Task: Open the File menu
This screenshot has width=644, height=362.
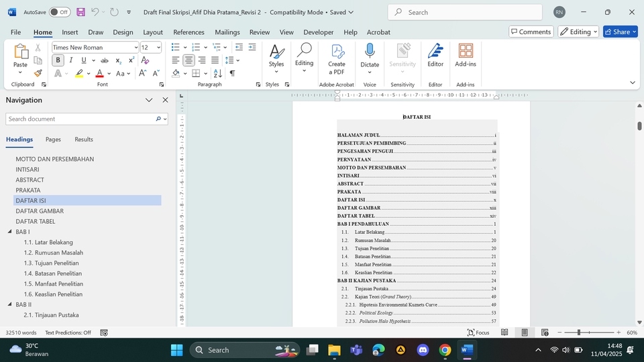Action: (15, 32)
